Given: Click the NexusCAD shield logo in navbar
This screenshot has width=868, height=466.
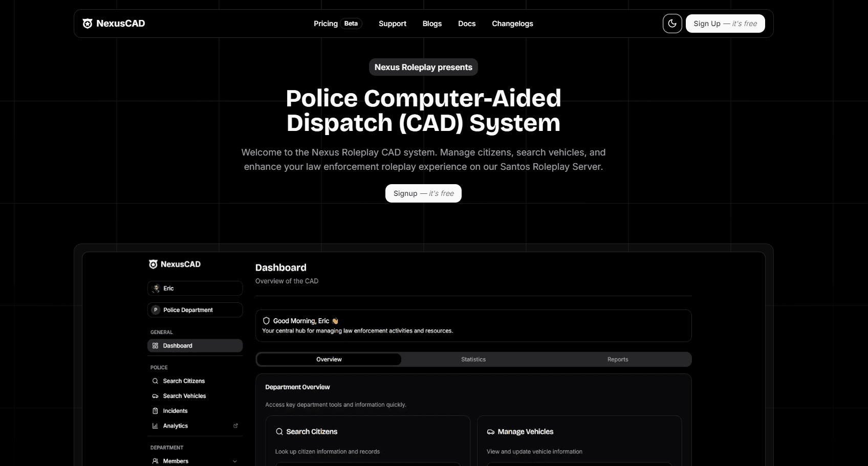Looking at the screenshot, I should (x=88, y=24).
